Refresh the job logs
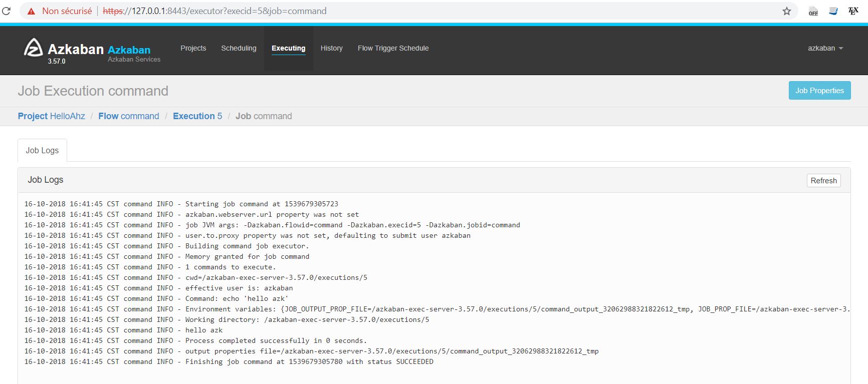This screenshot has height=384, width=868. coord(823,181)
